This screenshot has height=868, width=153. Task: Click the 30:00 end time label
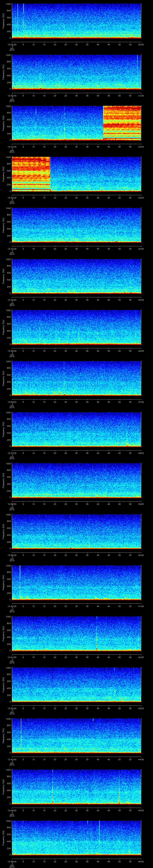tap(141, 44)
